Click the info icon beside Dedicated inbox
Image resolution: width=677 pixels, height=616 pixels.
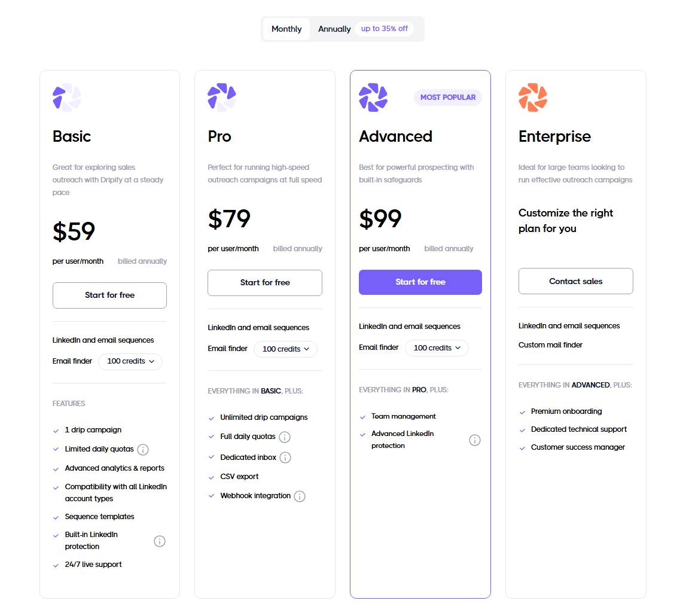point(285,458)
